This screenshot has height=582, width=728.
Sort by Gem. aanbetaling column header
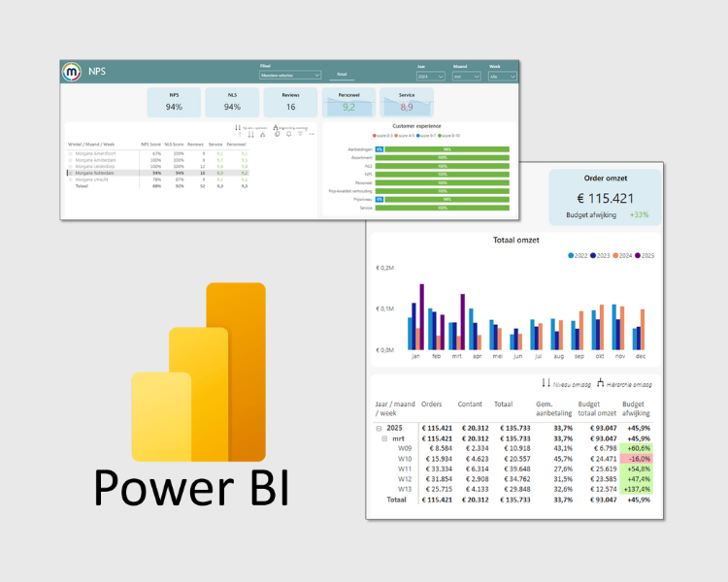554,408
